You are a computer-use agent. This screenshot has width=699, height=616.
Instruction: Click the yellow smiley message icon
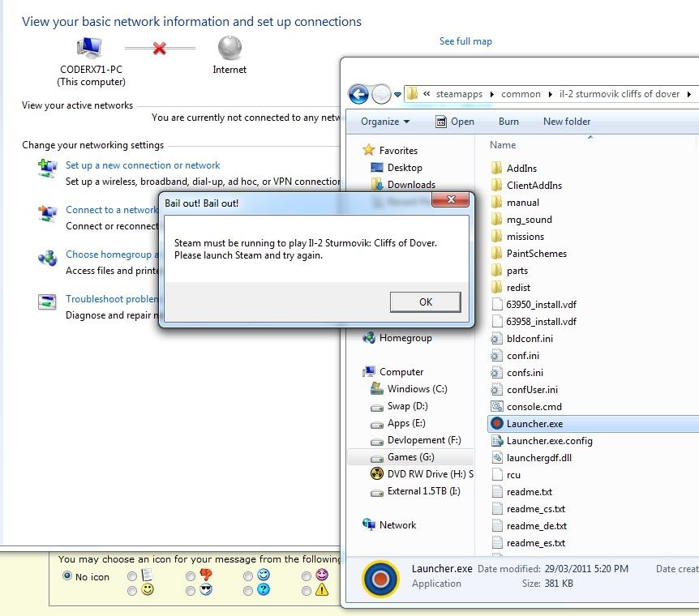pyautogui.click(x=148, y=590)
